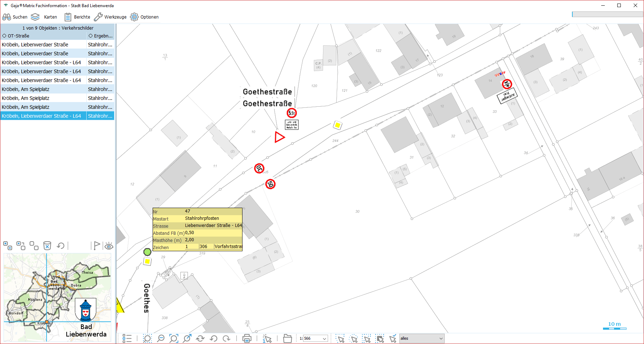The width and height of the screenshot is (644, 344).
Task: Click the zoom out magnifier icon
Action: [x=161, y=338]
